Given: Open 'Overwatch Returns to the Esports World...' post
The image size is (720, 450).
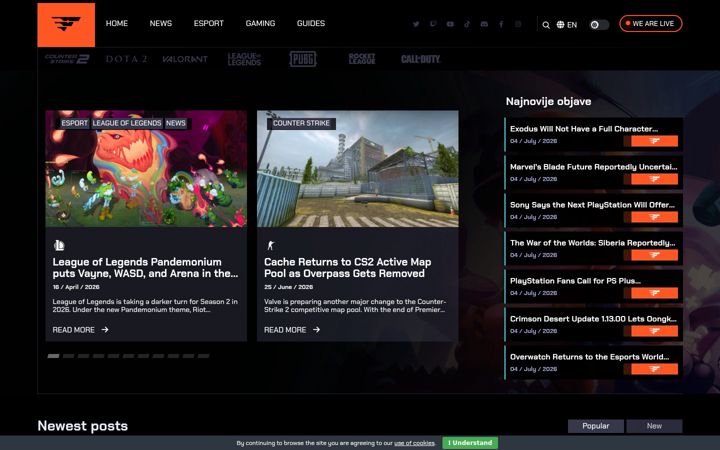Looking at the screenshot, I should 590,357.
